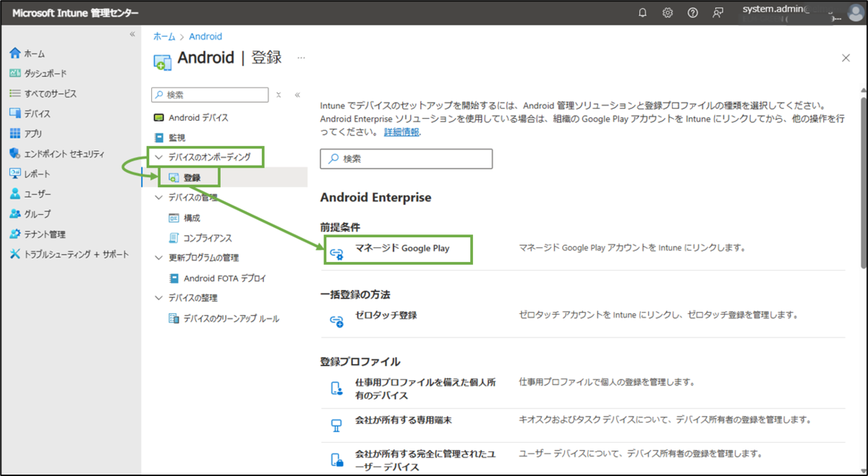Click the デバイス monitor icon
Screen dimensions: 868x476
click(x=15, y=114)
